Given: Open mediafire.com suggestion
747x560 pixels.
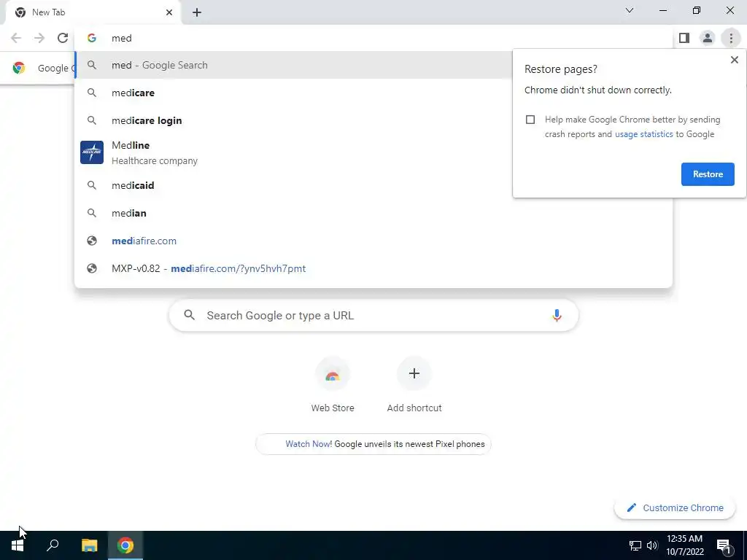Looking at the screenshot, I should pos(373,241).
